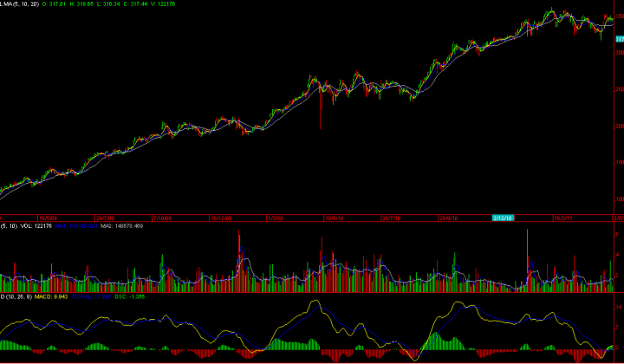Image resolution: width=624 pixels, height=364 pixels.
Task: Click the highlighted current price tag on the price axis
Action: click(620, 39)
